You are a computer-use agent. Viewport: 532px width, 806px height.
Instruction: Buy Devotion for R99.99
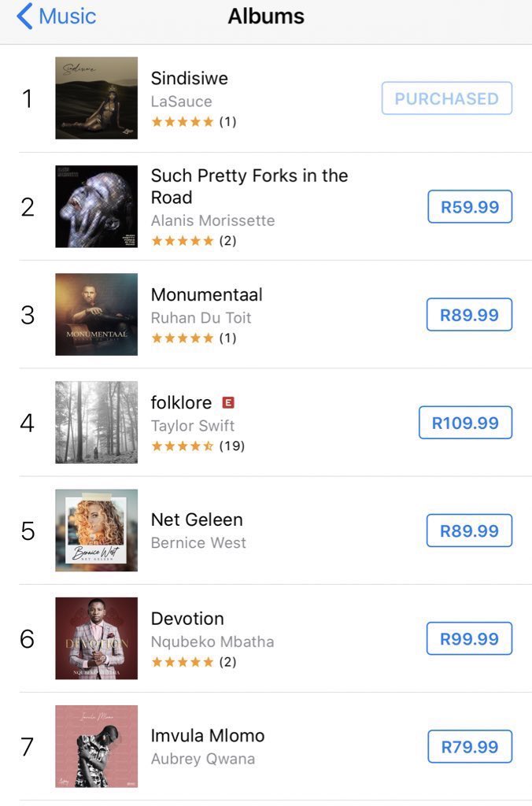[469, 638]
